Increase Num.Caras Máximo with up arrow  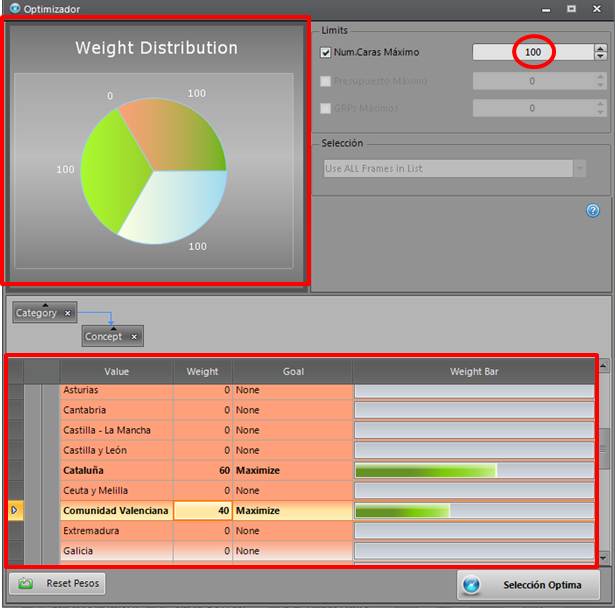tap(599, 48)
